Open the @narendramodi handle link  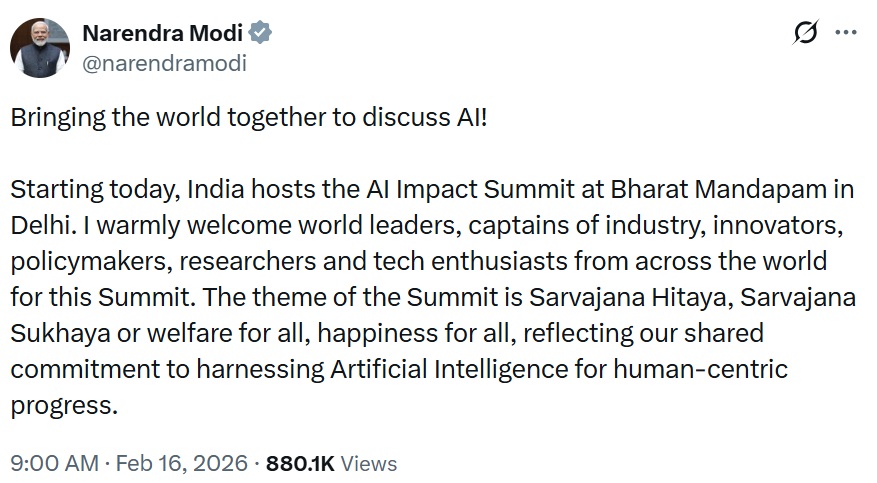(164, 63)
